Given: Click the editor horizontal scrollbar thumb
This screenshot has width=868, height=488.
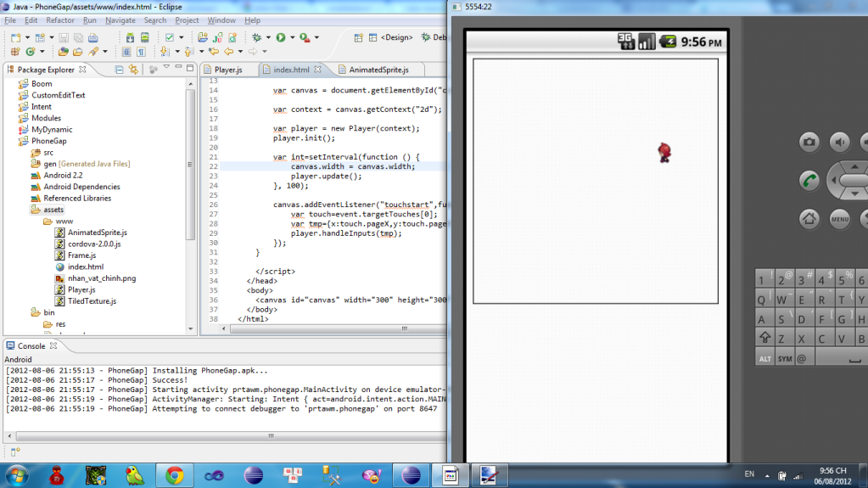Looking at the screenshot, I should click(x=405, y=328).
